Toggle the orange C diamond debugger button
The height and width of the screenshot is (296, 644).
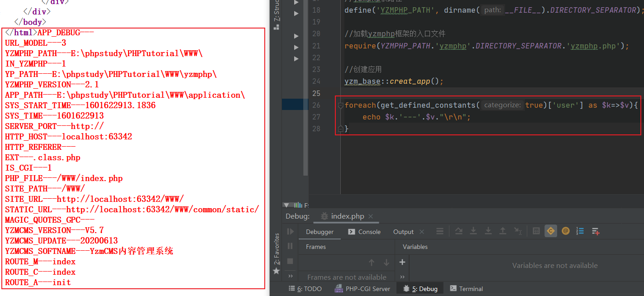coord(551,231)
